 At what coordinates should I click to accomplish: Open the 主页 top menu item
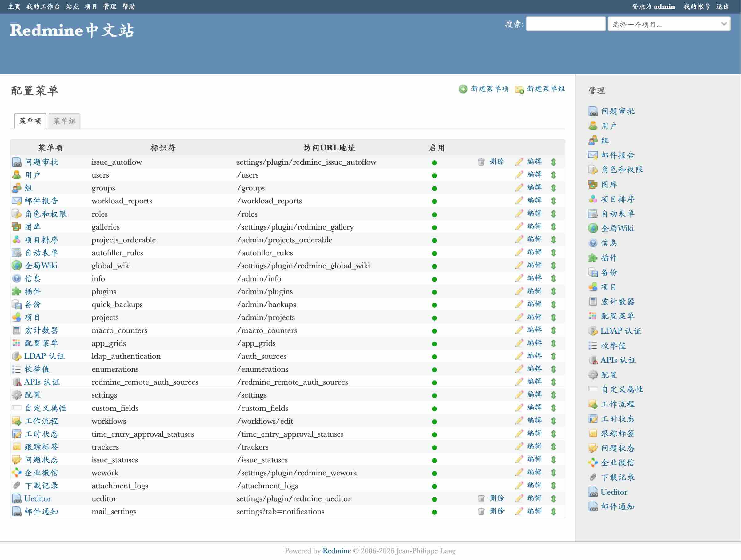click(x=14, y=6)
